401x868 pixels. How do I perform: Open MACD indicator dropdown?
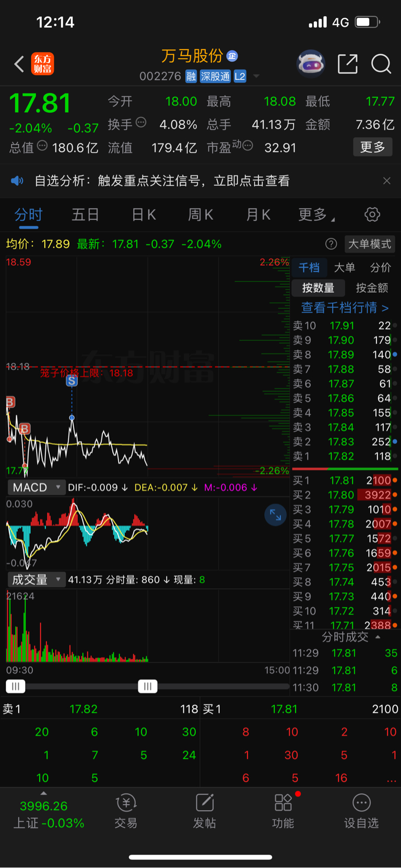point(37,487)
